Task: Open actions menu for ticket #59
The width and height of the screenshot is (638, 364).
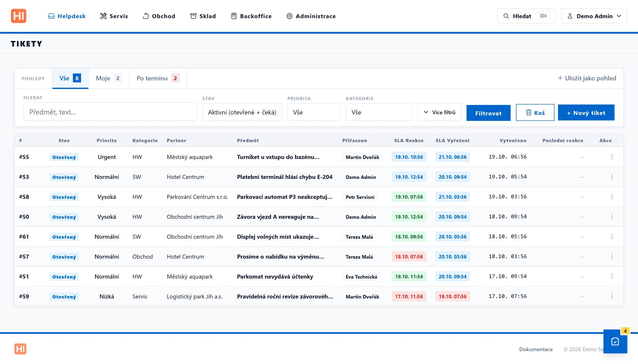Action: pos(612,296)
